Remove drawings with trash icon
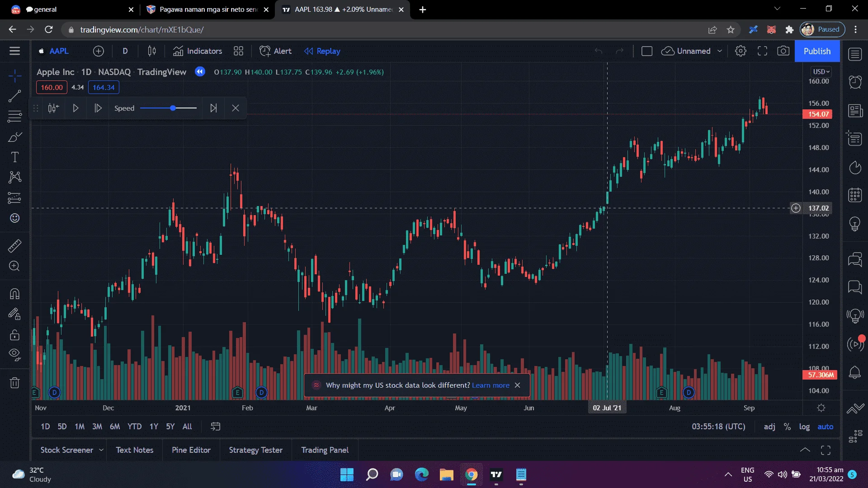 pyautogui.click(x=14, y=383)
